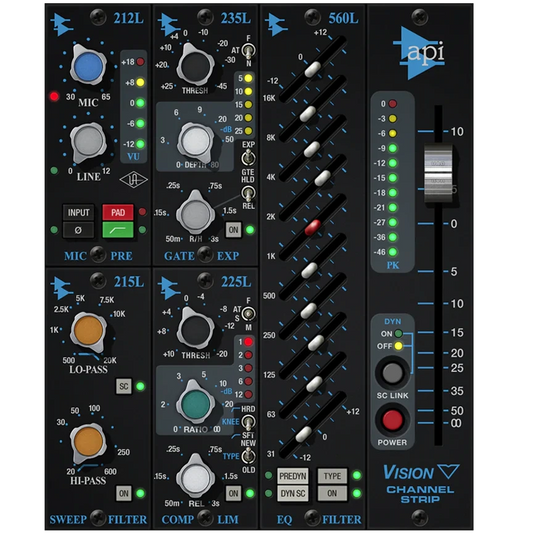
Task: Click the 8K EQ band slider handle
Action: (308, 114)
